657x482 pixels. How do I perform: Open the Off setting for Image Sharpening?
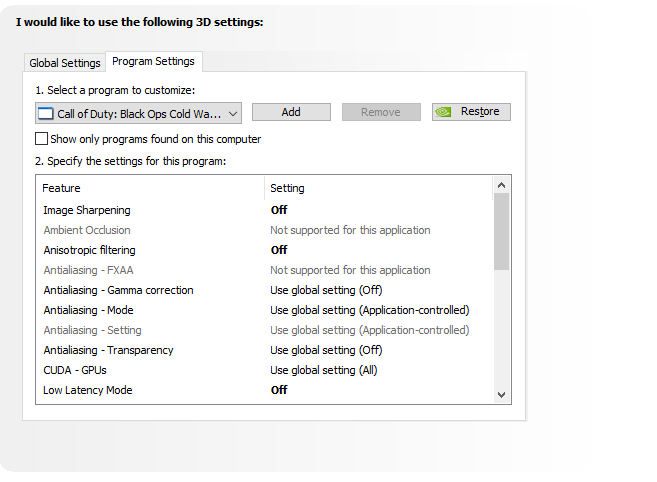tap(279, 210)
